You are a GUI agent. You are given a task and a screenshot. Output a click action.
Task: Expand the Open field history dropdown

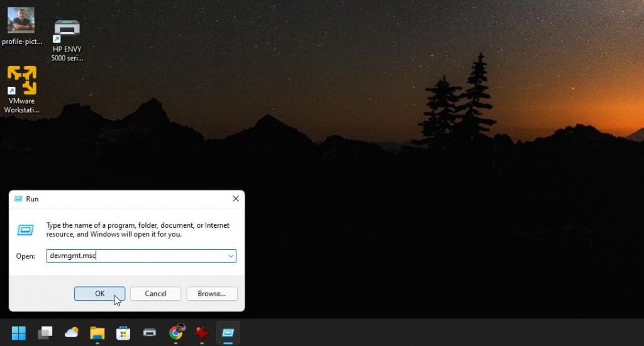coord(231,256)
